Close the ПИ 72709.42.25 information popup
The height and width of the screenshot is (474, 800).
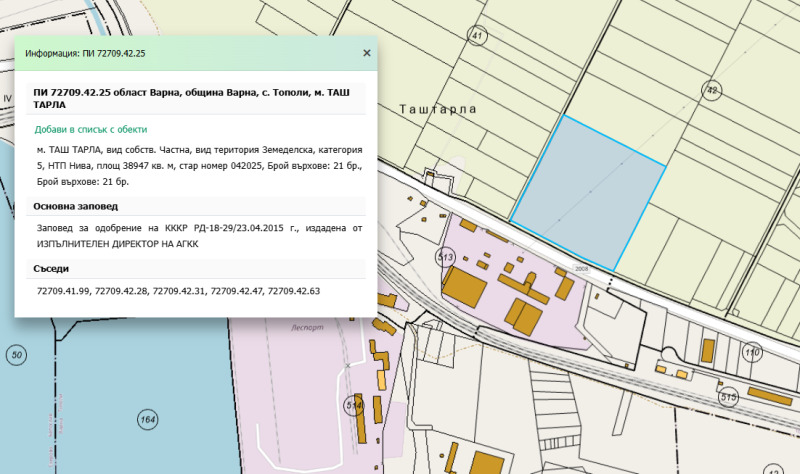[x=366, y=53]
